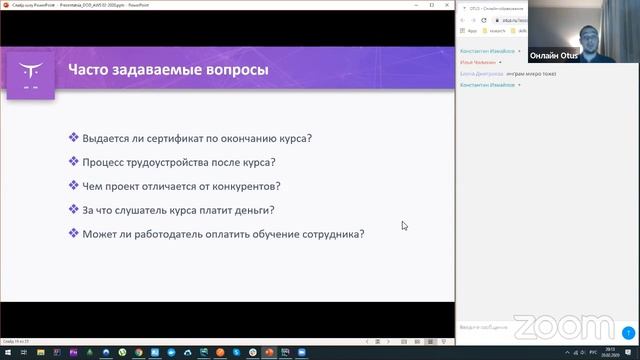Open the Skype taskbar icon
This screenshot has width=640, height=360.
pos(236,352)
